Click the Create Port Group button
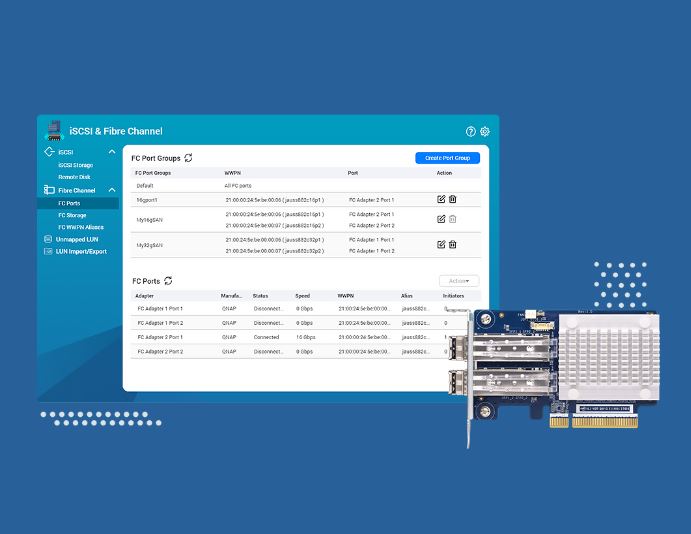The width and height of the screenshot is (691, 534). click(x=447, y=158)
